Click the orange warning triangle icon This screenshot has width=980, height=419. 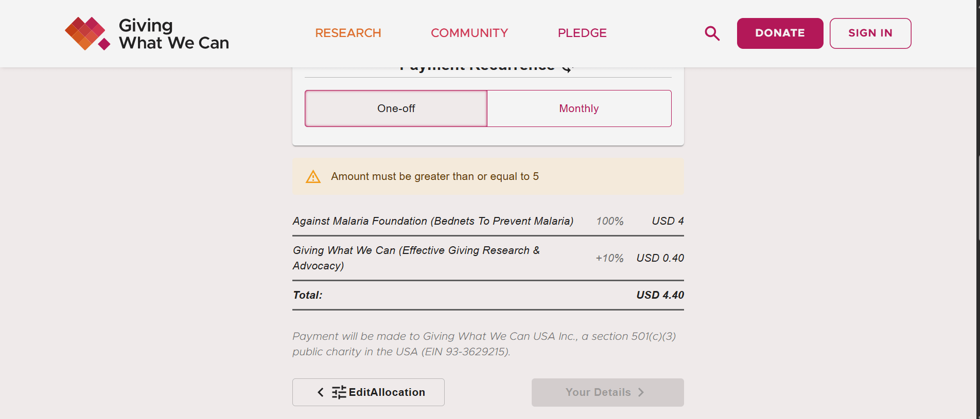pos(313,177)
